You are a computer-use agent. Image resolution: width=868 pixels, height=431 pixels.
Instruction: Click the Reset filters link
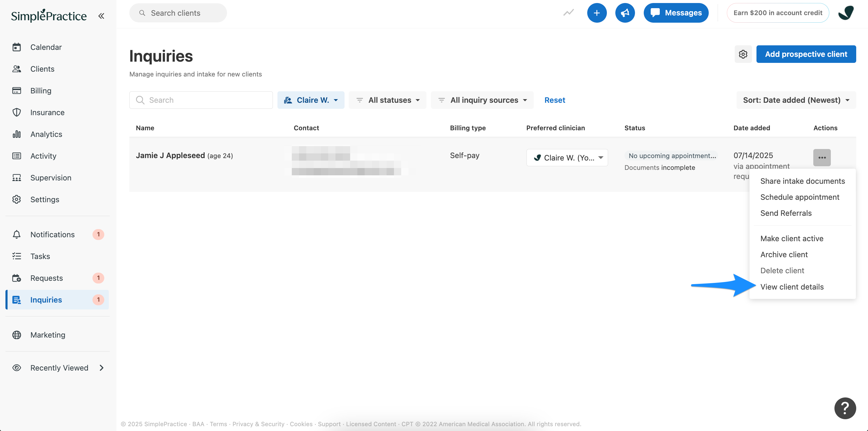point(554,100)
